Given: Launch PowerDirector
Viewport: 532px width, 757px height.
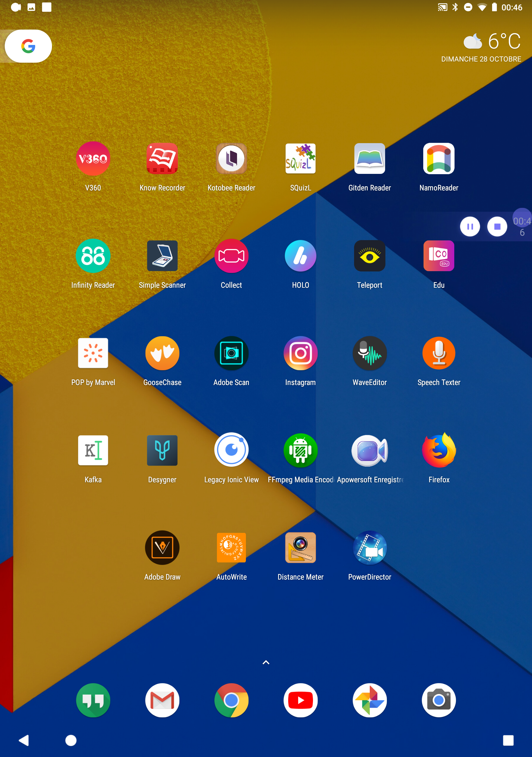Looking at the screenshot, I should click(x=369, y=548).
